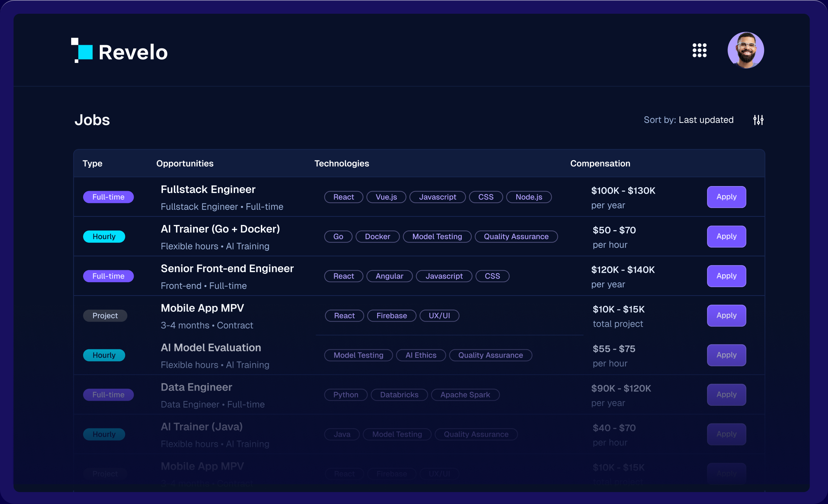Viewport: 828px width, 504px height.
Task: Open the Data Engineer job listing
Action: pos(196,387)
